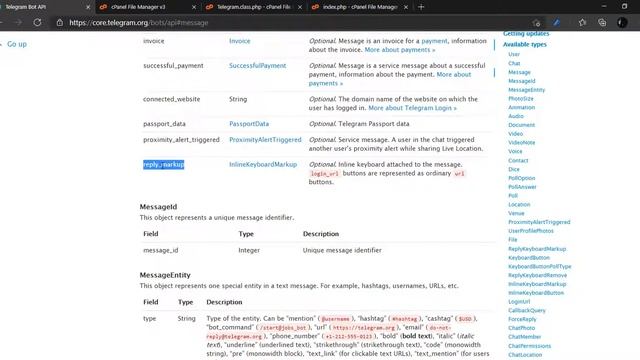Click the add-to-favorites star icon in address bar
This screenshot has height=360, width=640.
pos(536,23)
